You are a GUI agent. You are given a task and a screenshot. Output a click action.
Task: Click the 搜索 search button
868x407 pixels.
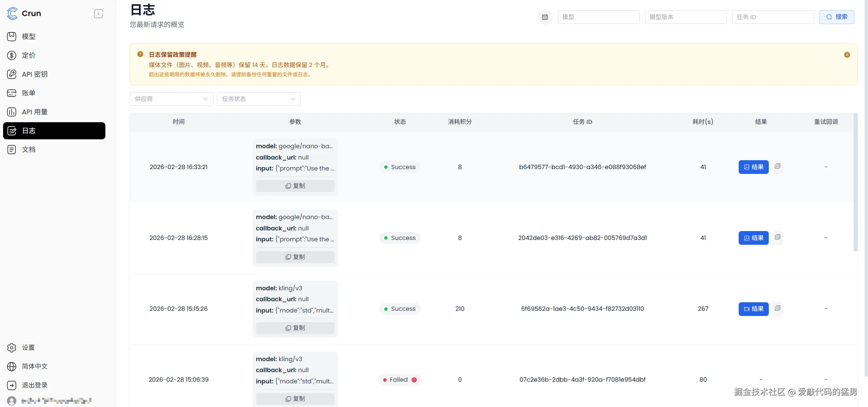(x=837, y=17)
